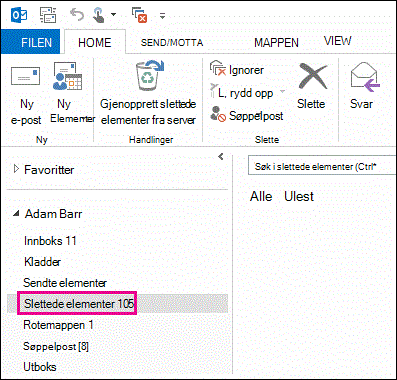397x380 pixels.
Task: Expand the L, rydd opp dropdown arrow
Action: pyautogui.click(x=282, y=91)
